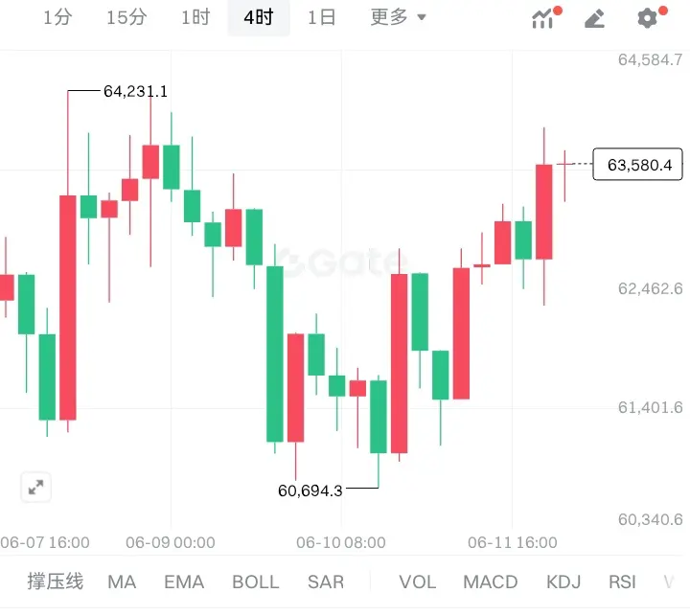Enable the EMA overlay

pyautogui.click(x=184, y=582)
